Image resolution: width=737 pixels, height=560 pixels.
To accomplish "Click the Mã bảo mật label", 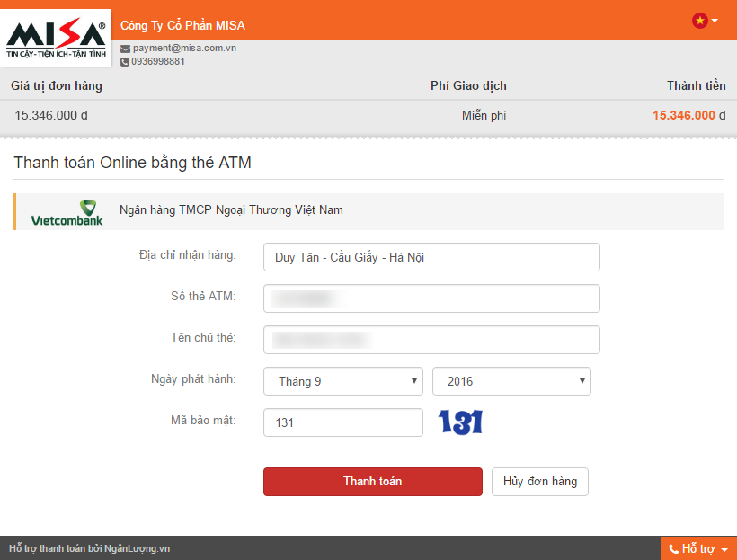I will tap(203, 420).
